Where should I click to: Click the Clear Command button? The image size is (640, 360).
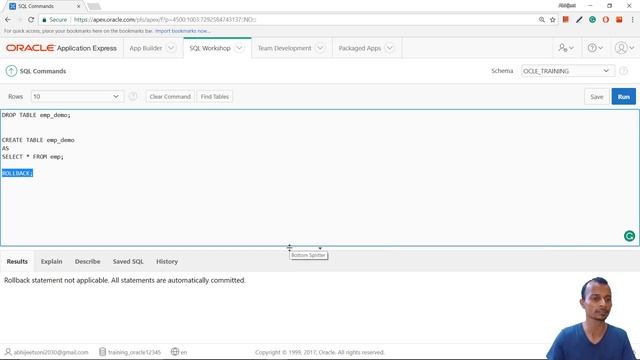(170, 97)
